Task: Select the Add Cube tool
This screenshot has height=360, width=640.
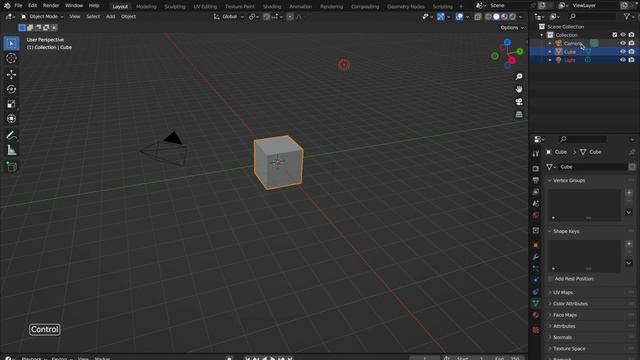Action: click(x=11, y=167)
